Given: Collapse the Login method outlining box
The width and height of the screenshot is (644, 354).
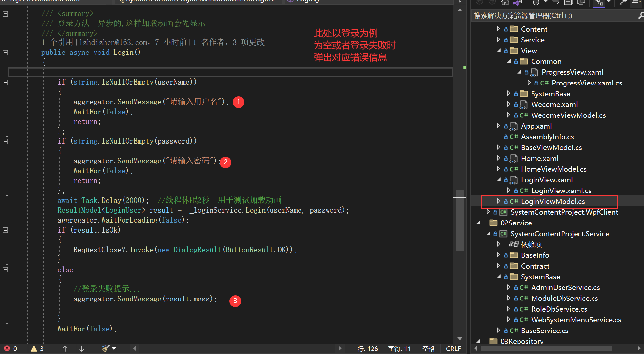Looking at the screenshot, I should [6, 53].
